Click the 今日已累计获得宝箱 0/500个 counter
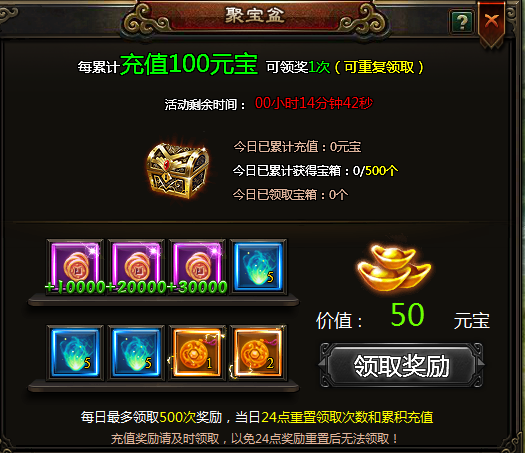 [315, 171]
